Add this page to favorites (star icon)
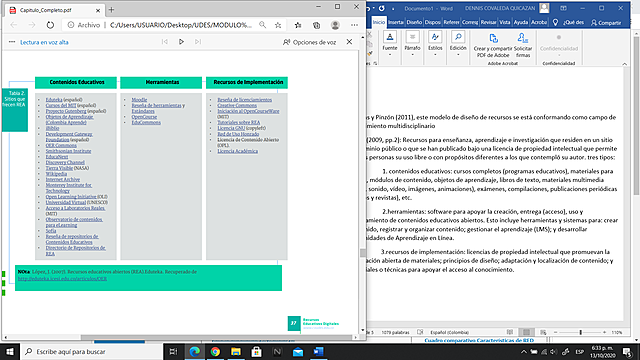640x360 pixels. (278, 25)
